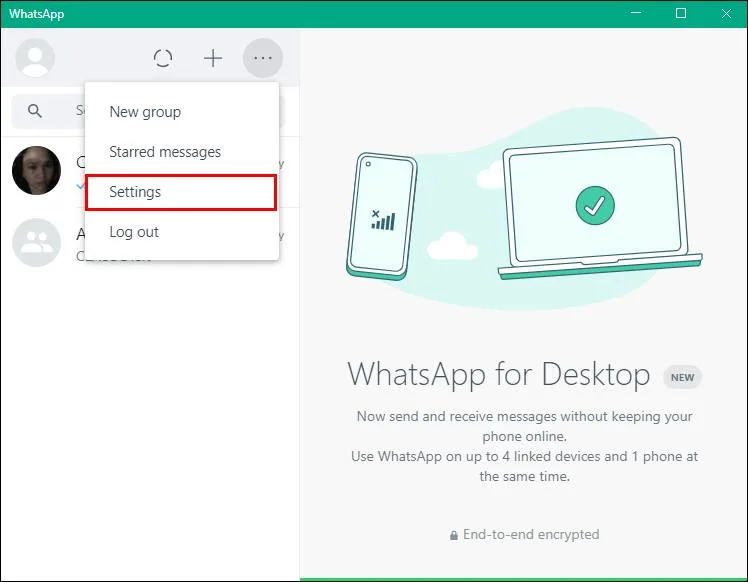
Task: Click the WhatsApp for Desktop heading
Action: click(x=499, y=374)
